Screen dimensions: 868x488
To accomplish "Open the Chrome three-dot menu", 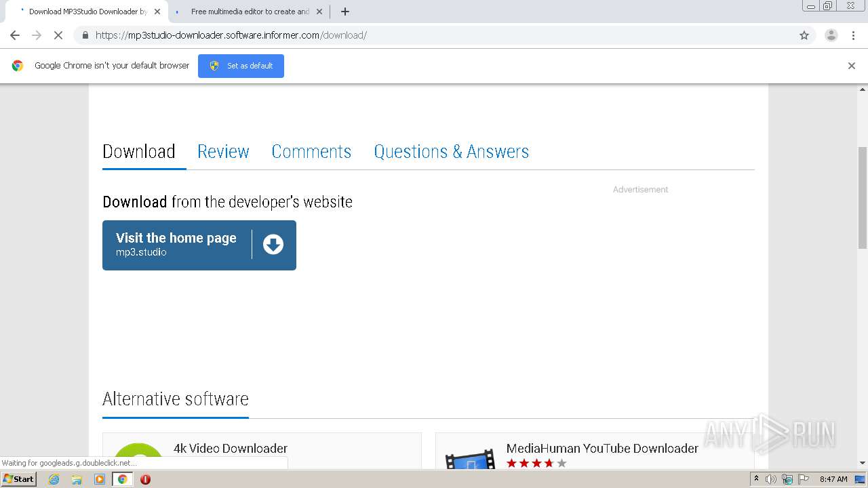I will 853,35.
